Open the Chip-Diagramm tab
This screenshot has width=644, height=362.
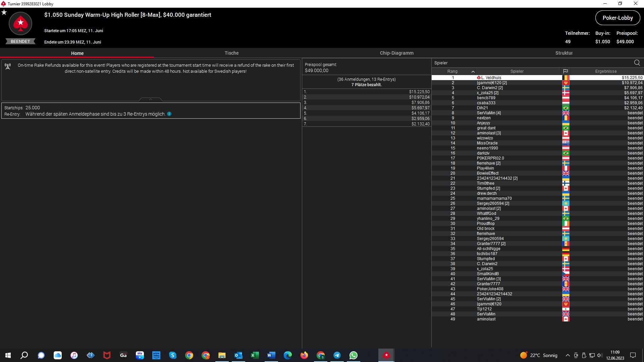396,53
